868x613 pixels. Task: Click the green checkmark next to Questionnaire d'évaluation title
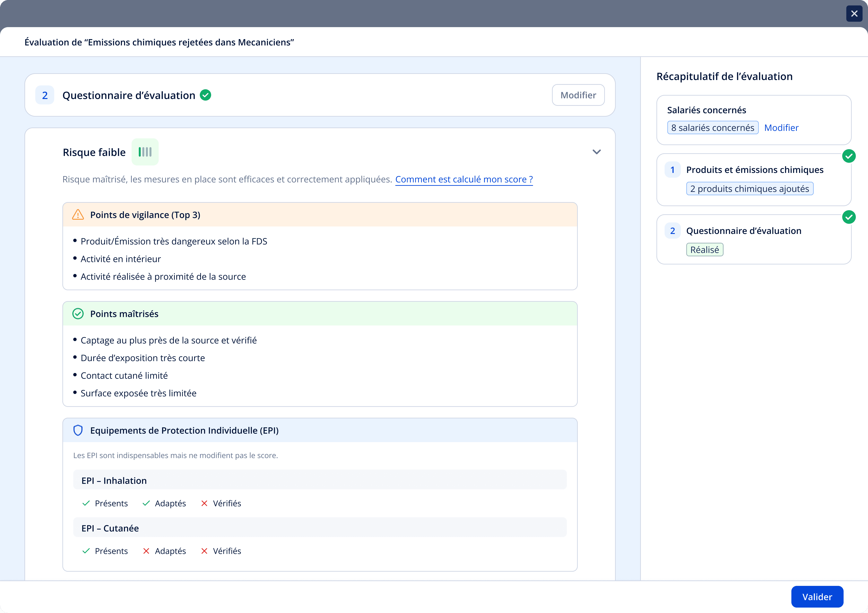(205, 95)
